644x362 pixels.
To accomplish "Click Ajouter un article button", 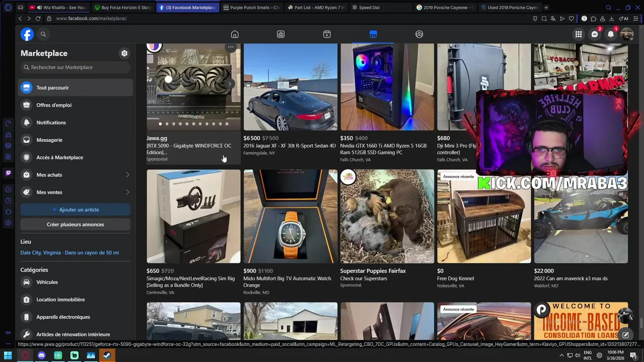I will tap(75, 210).
